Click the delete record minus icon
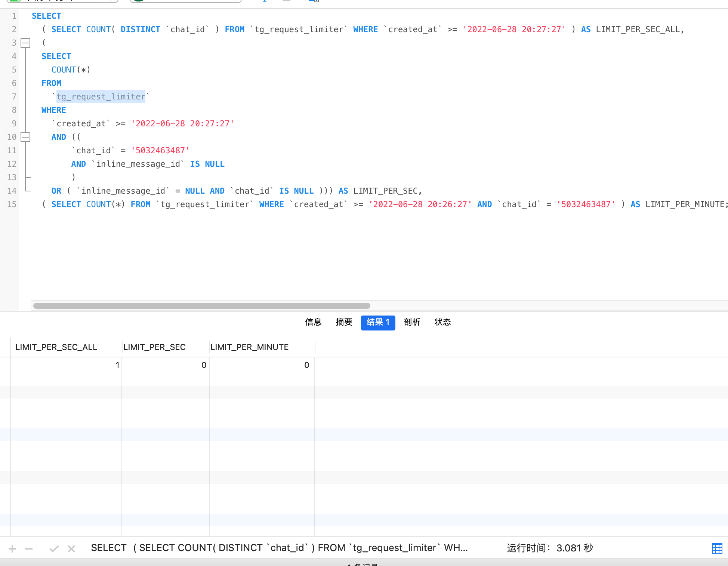Viewport: 728px width, 566px height. (29, 549)
